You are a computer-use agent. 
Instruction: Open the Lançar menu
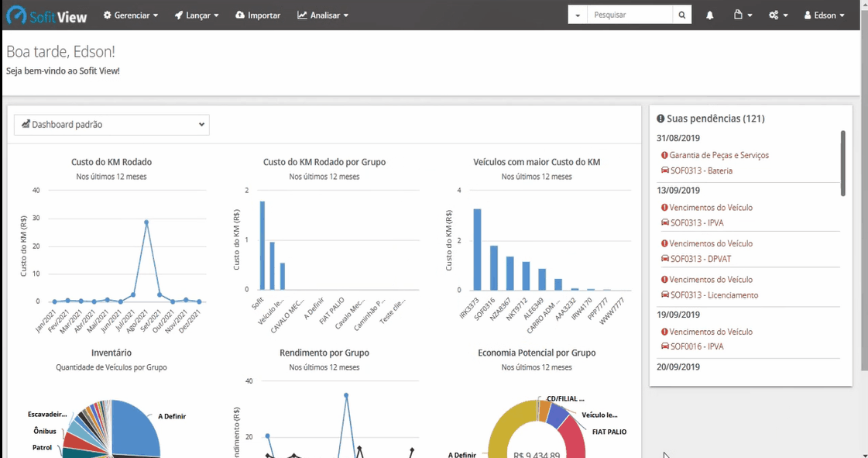[197, 15]
